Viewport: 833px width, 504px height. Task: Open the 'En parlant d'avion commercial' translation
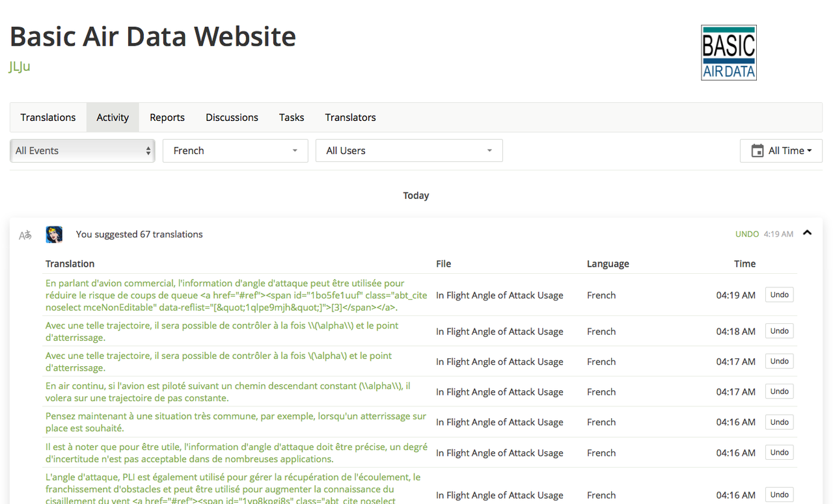point(236,295)
